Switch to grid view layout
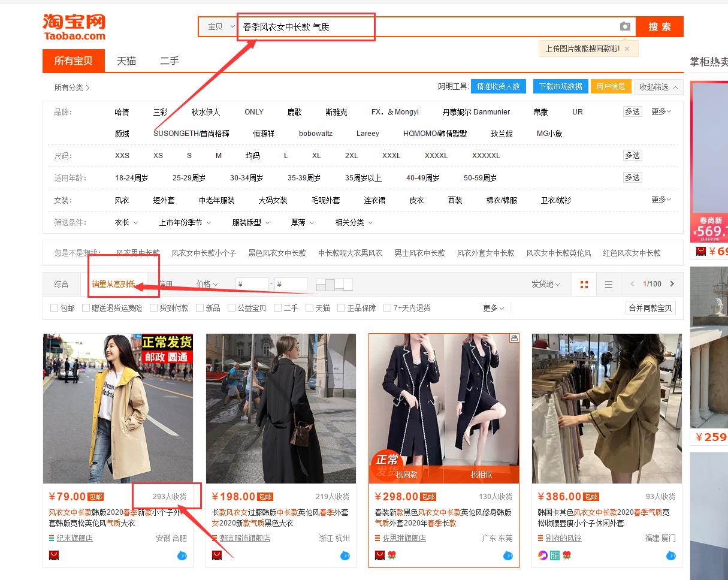Image resolution: width=728 pixels, height=580 pixels. click(584, 285)
